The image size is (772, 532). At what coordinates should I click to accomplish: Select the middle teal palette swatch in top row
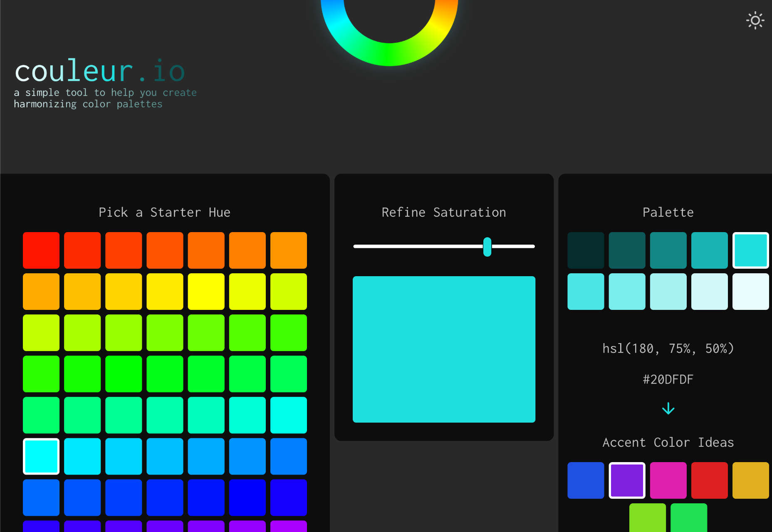click(668, 250)
